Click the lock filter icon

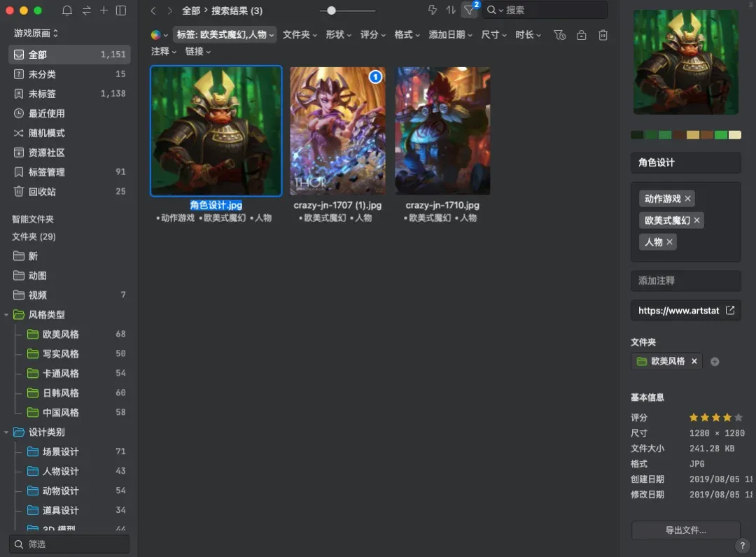[x=582, y=35]
